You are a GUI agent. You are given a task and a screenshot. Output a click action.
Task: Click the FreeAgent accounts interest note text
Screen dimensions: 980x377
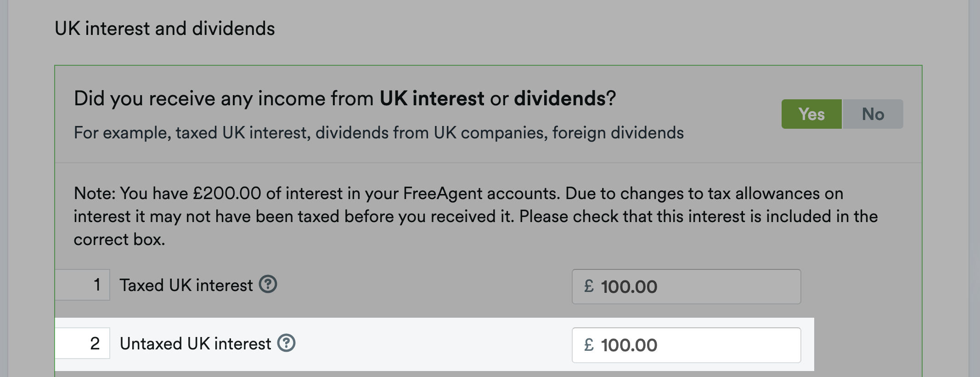pos(476,216)
